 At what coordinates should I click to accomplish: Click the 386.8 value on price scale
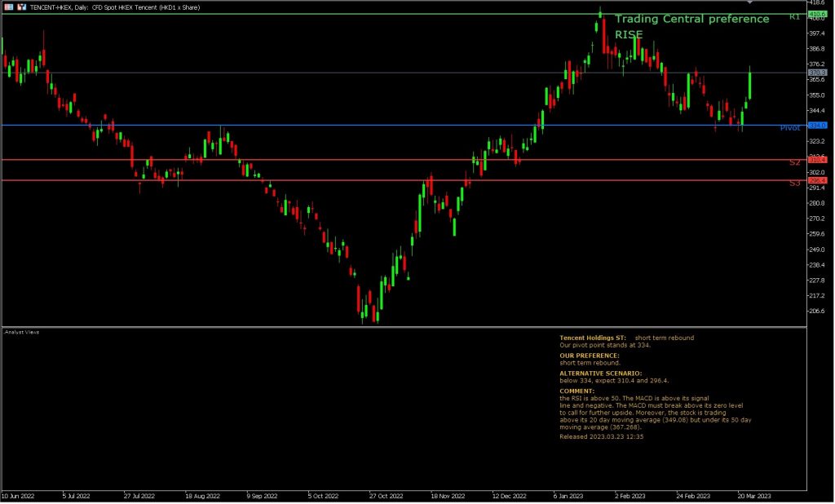coord(816,48)
